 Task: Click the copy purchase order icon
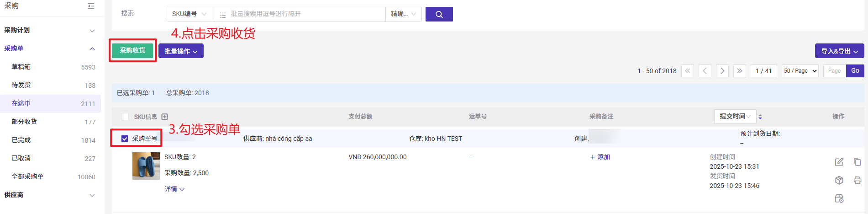857,162
